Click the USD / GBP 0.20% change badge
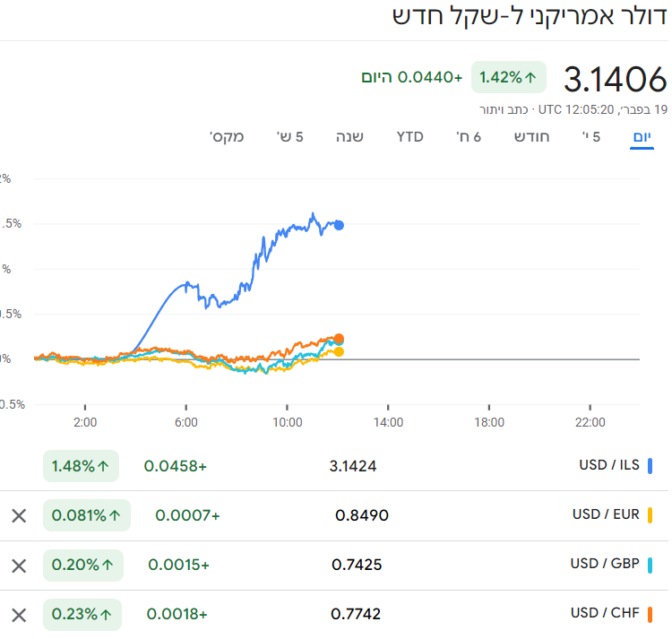This screenshot has width=672, height=639. tap(82, 566)
